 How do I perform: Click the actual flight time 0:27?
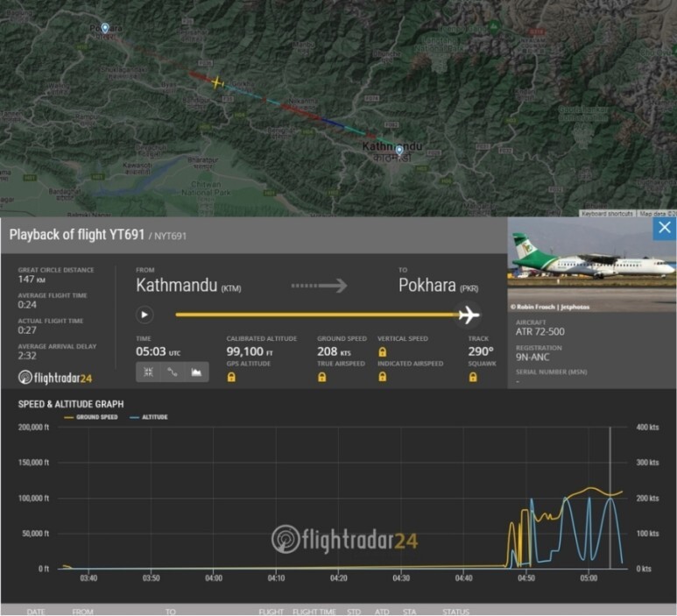[27, 330]
